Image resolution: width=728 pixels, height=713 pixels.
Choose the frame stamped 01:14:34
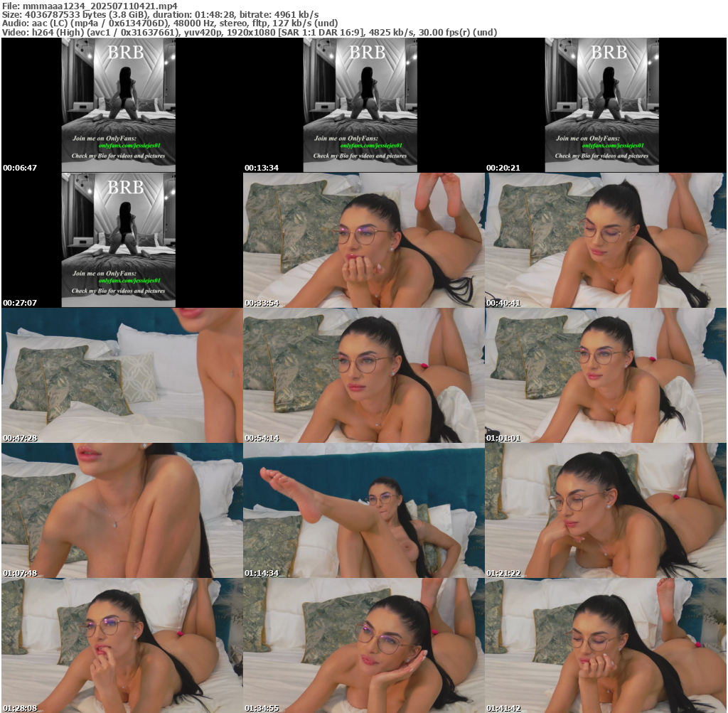pos(364,510)
